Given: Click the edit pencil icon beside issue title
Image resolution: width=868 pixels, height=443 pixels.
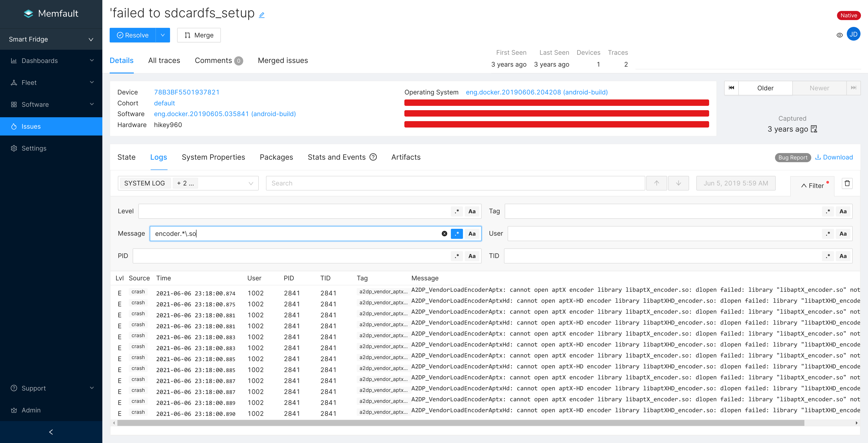Looking at the screenshot, I should [262, 15].
